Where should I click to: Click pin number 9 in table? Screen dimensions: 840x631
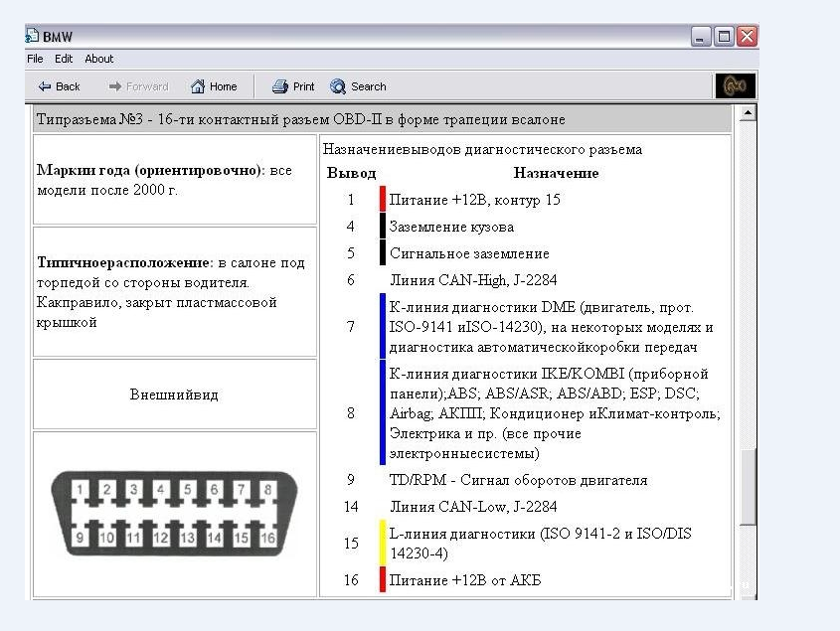351,480
